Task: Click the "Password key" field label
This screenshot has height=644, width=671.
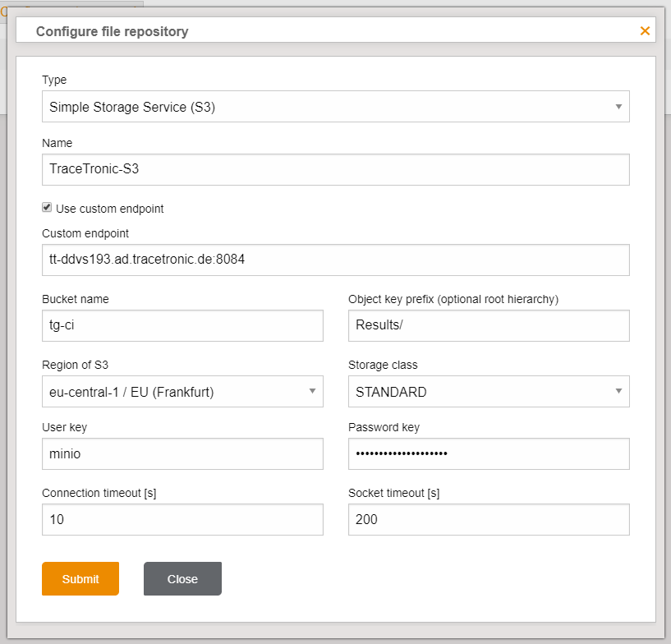Action: pyautogui.click(x=384, y=427)
